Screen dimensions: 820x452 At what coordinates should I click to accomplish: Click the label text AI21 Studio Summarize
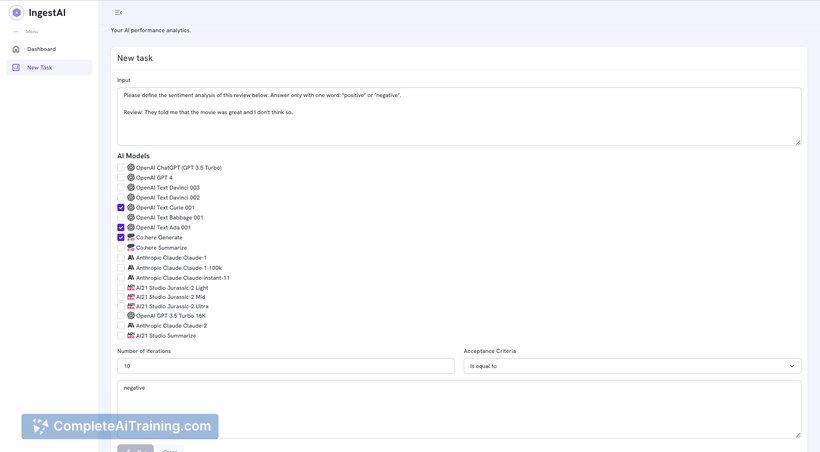[x=166, y=336]
